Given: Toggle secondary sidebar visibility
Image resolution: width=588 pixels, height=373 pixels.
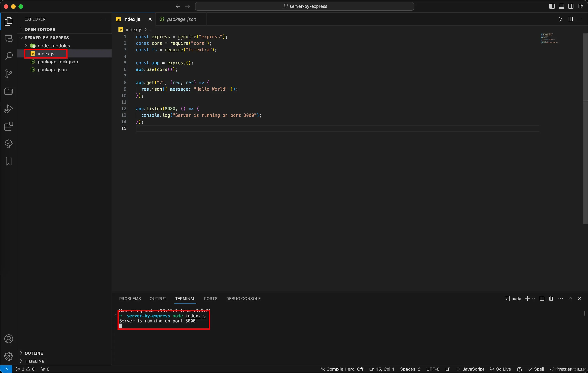Looking at the screenshot, I should (x=571, y=6).
